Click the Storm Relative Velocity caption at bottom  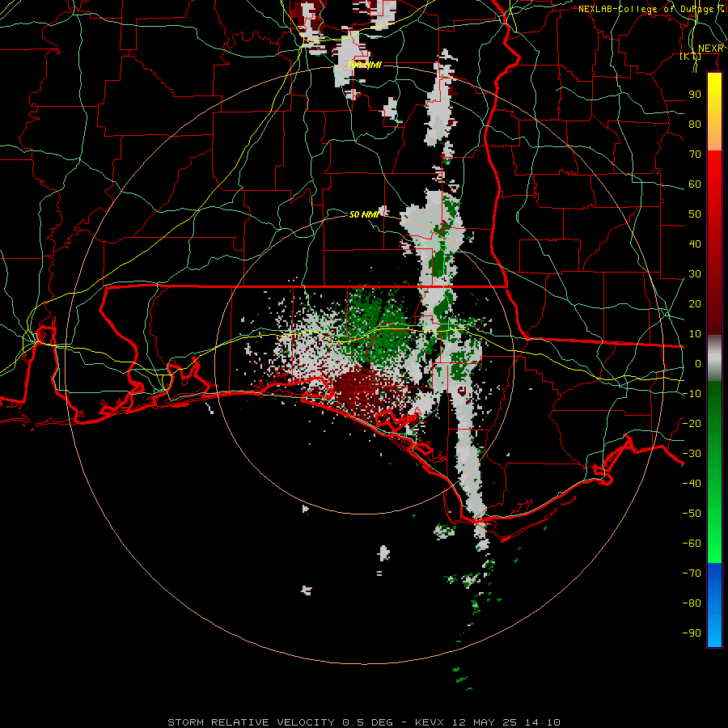[364, 722]
